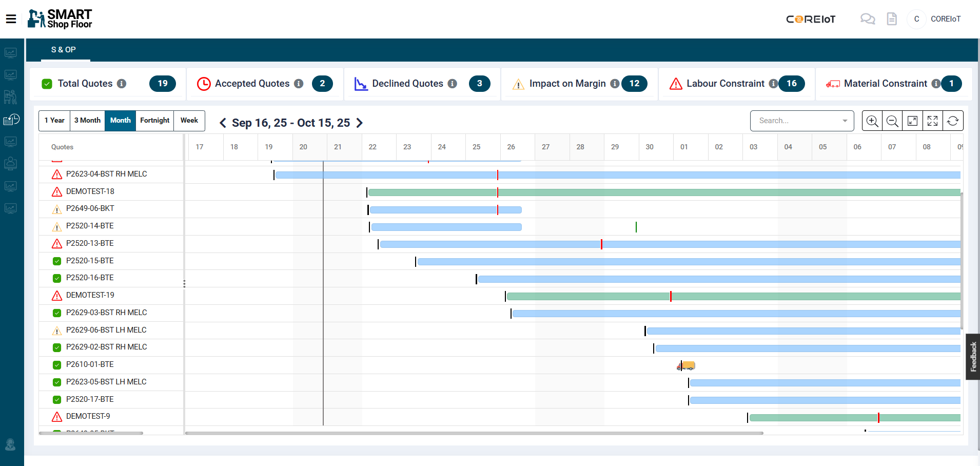Open the hamburger menu
Screen dimensions: 980x466
[11, 18]
